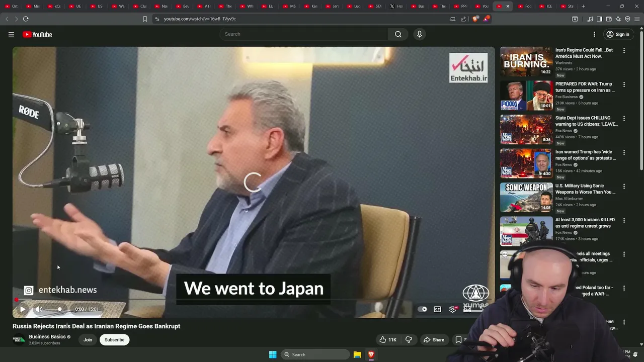
Task: Share this page from the address bar
Action: coord(463,19)
